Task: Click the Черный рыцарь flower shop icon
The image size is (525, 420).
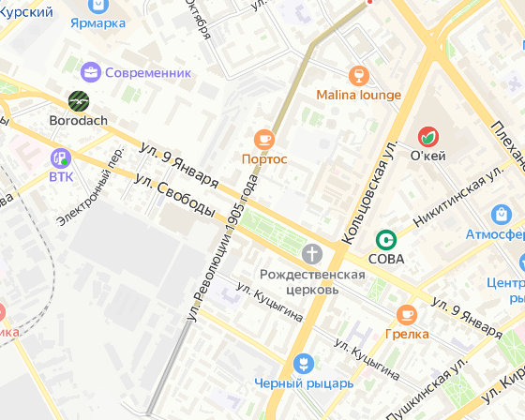Action: [304, 364]
